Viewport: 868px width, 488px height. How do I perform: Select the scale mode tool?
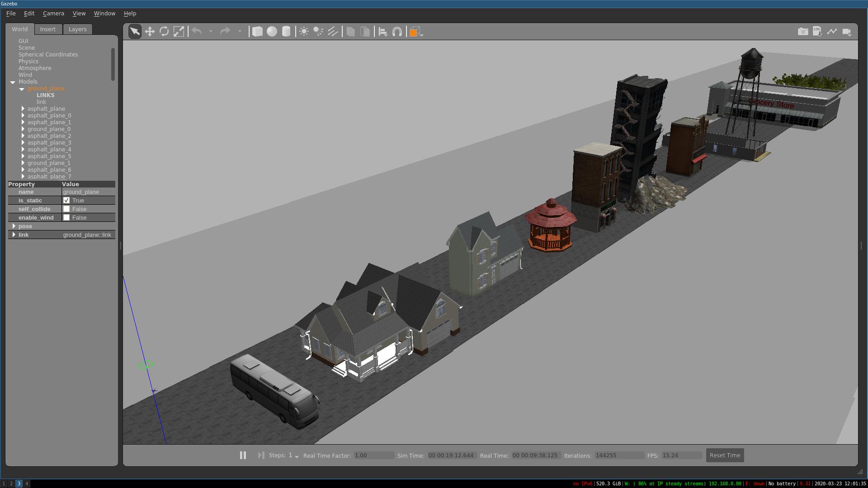[179, 32]
